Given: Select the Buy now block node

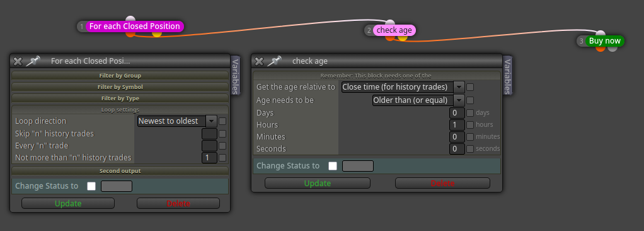Looking at the screenshot, I should point(604,41).
